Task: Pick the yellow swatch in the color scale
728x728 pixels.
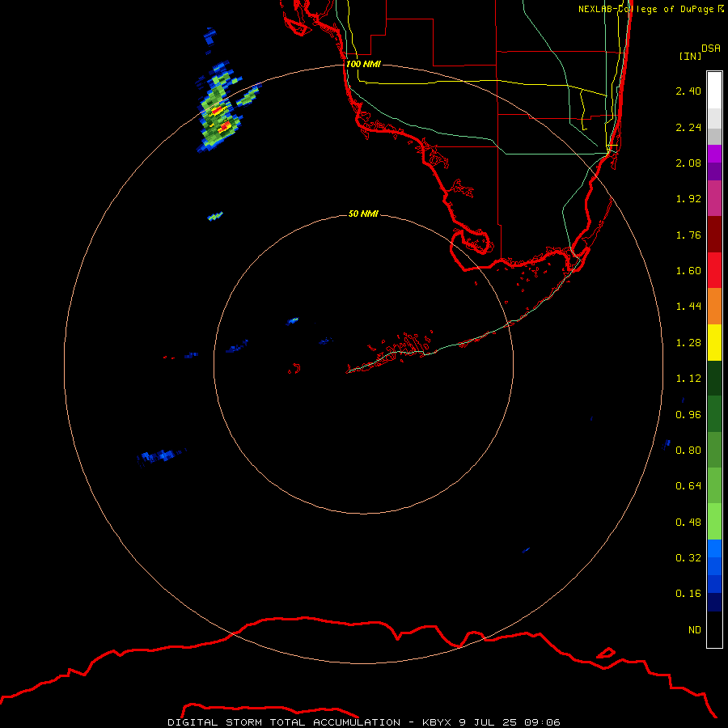Action: pyautogui.click(x=714, y=343)
